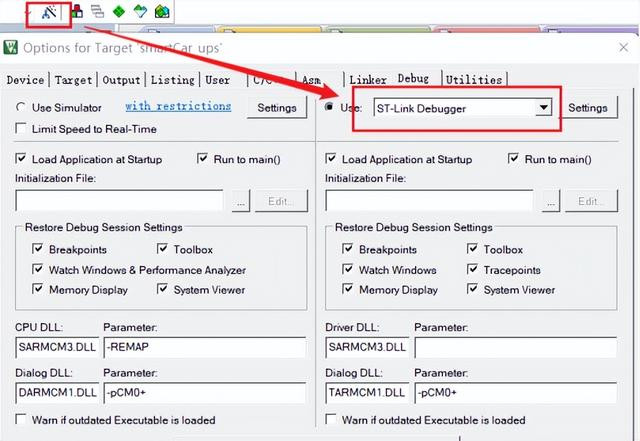The width and height of the screenshot is (640, 441).
Task: Select the Use radio button beside ST-Link Debugger
Action: [x=329, y=107]
